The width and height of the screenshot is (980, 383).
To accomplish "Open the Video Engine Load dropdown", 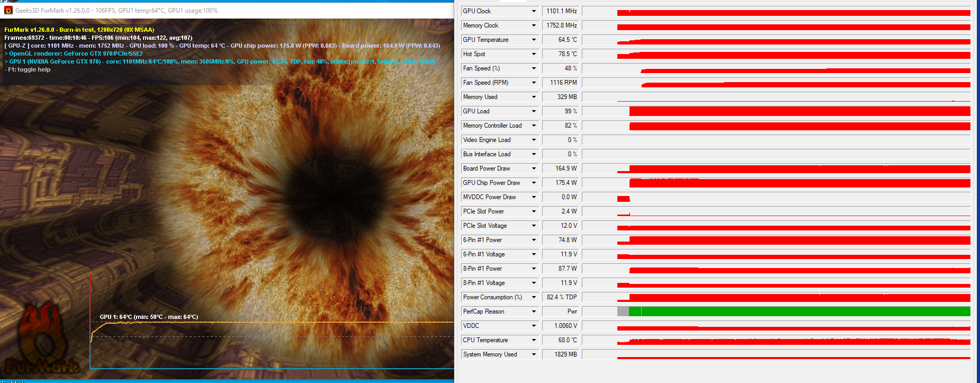I will (534, 140).
